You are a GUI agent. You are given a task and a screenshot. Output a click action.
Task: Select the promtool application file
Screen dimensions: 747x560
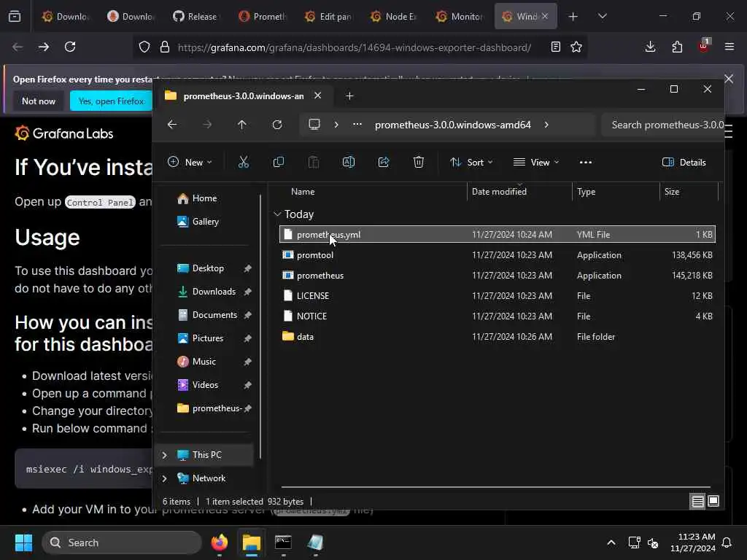[498, 254]
